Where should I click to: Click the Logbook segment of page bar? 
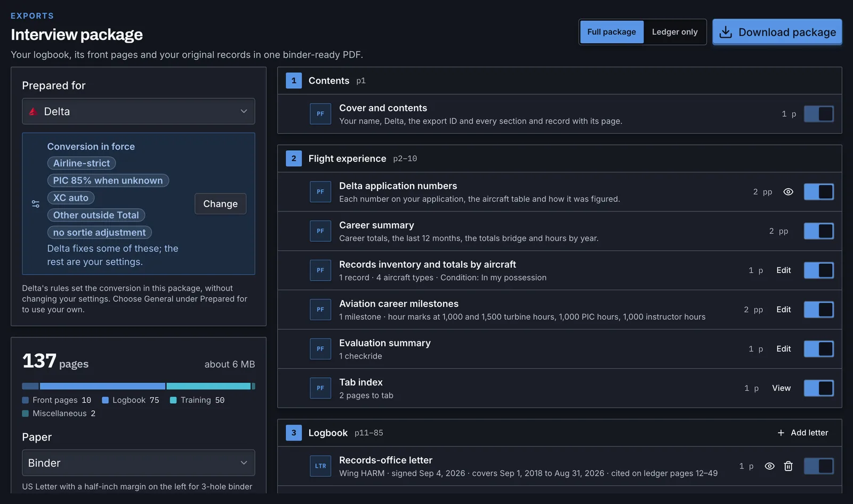[102, 386]
